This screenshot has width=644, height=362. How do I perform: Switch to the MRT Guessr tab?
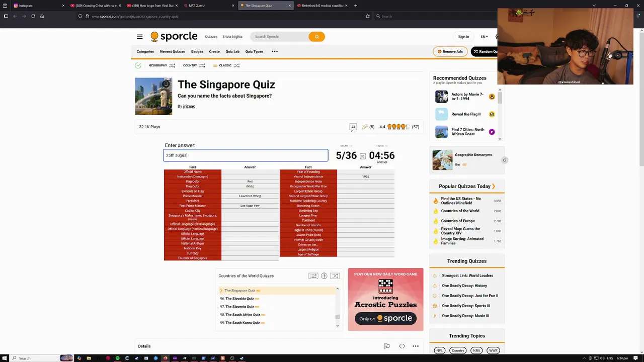[209, 6]
